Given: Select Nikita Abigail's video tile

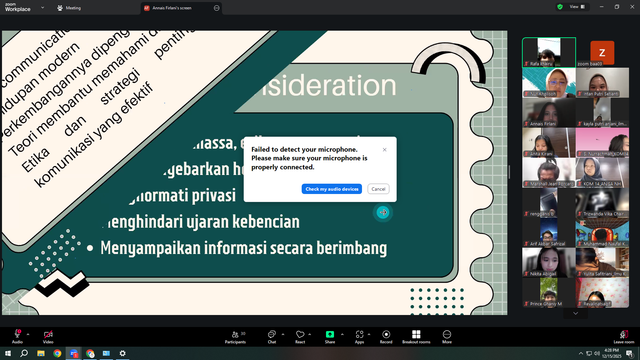Looking at the screenshot, I should tap(549, 263).
